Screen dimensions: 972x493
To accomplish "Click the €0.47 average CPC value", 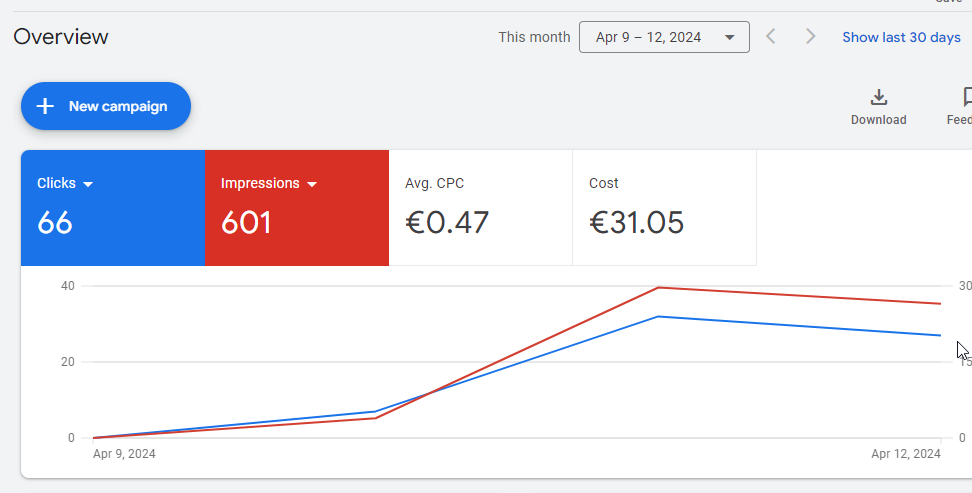I will (447, 223).
